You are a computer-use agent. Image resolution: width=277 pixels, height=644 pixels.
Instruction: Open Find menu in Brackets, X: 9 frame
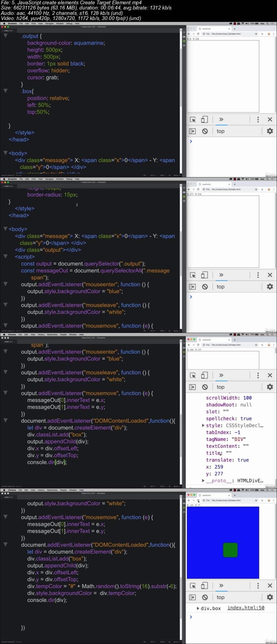click(34, 24)
